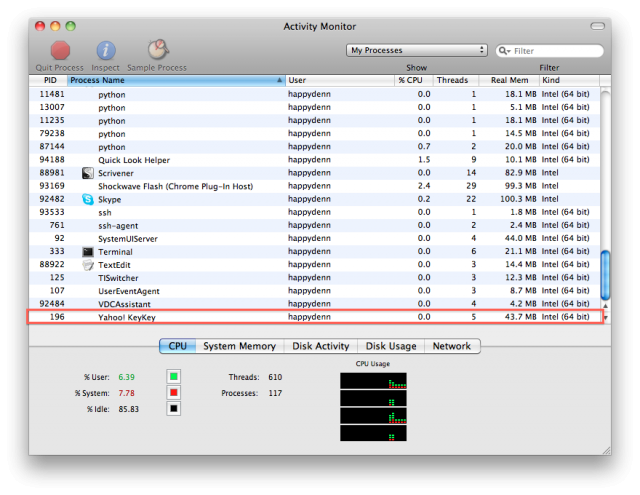Click the green % User color swatch
Screen dimensions: 640x495
click(x=174, y=376)
